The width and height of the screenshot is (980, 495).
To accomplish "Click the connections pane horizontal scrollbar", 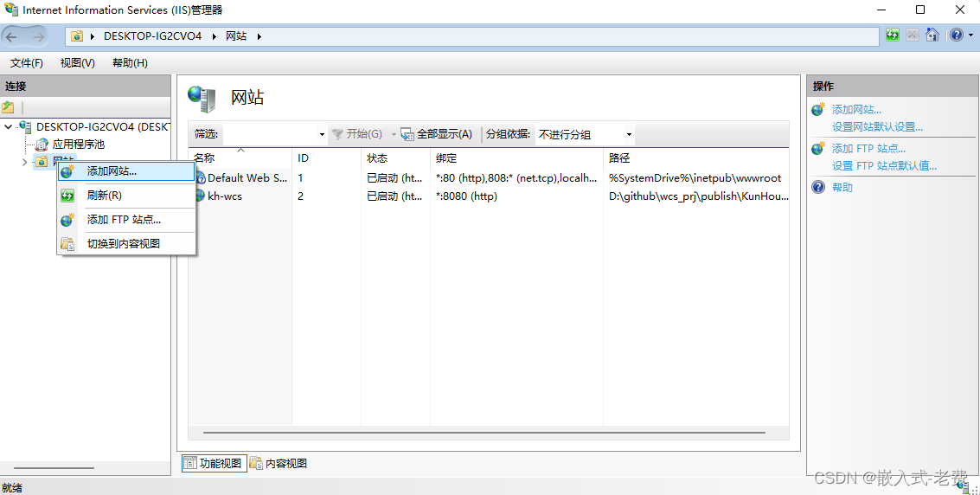I will coord(54,467).
